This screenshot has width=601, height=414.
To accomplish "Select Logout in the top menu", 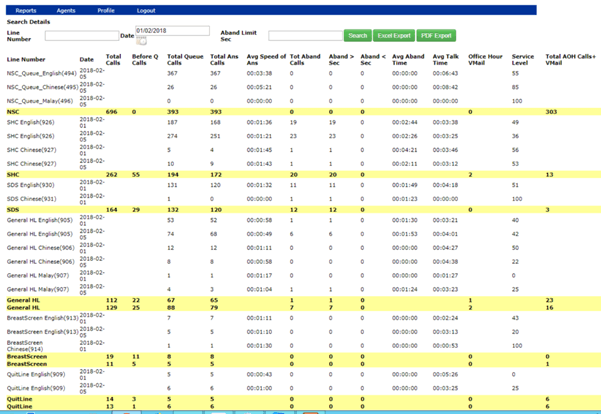I will point(146,10).
